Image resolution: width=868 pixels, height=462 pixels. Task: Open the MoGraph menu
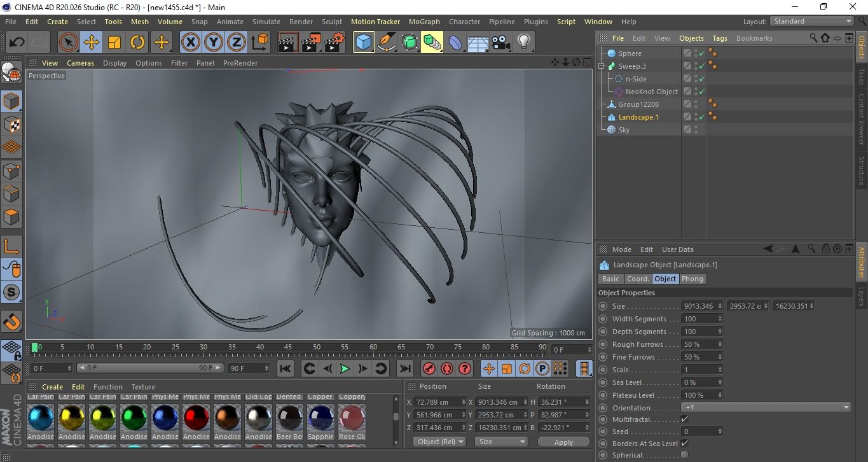coord(424,22)
